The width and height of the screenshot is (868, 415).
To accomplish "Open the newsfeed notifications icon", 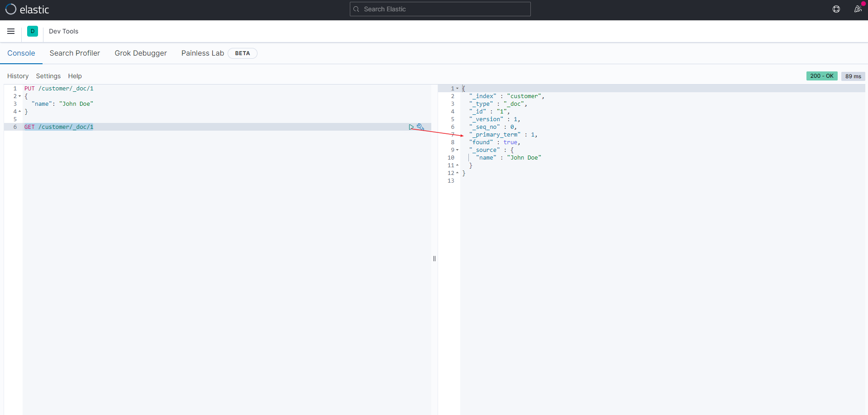I will 858,9.
